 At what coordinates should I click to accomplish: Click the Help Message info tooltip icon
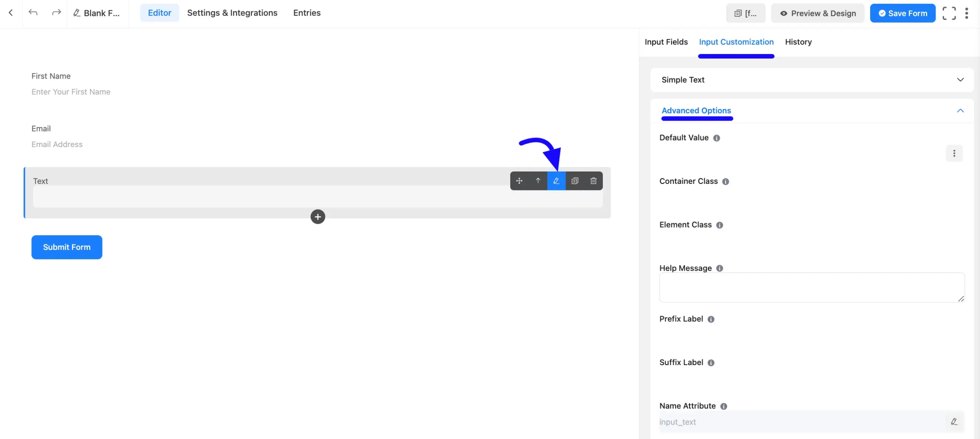(719, 268)
